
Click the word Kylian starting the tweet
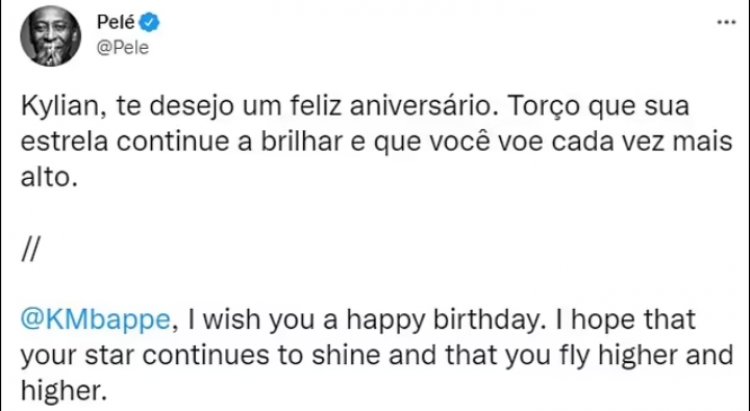(x=50, y=106)
